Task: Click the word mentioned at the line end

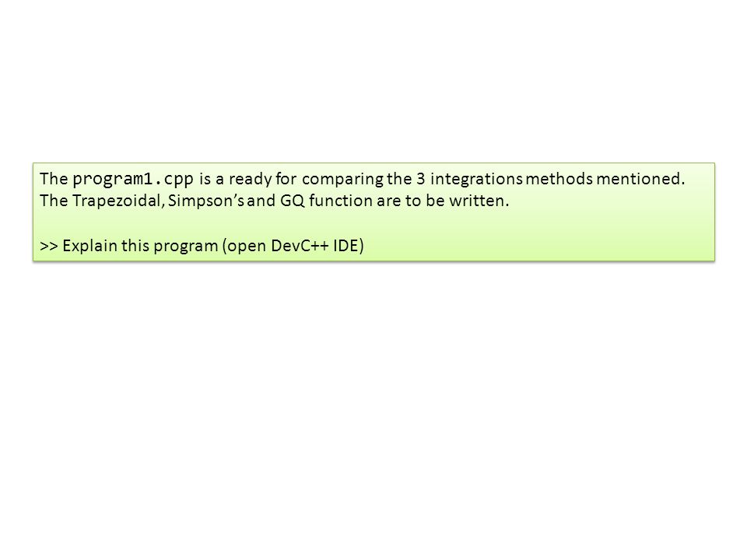Action: (x=640, y=179)
